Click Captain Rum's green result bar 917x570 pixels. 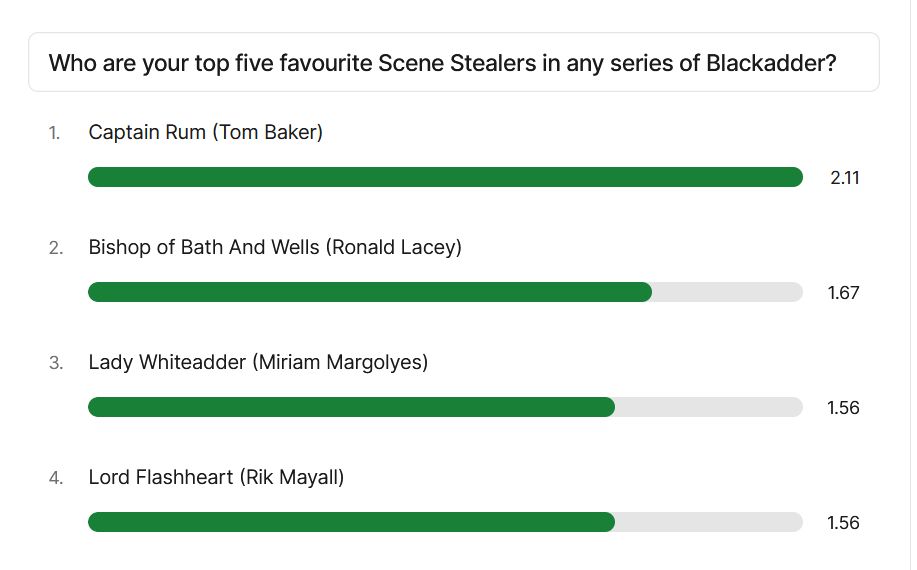pyautogui.click(x=445, y=177)
